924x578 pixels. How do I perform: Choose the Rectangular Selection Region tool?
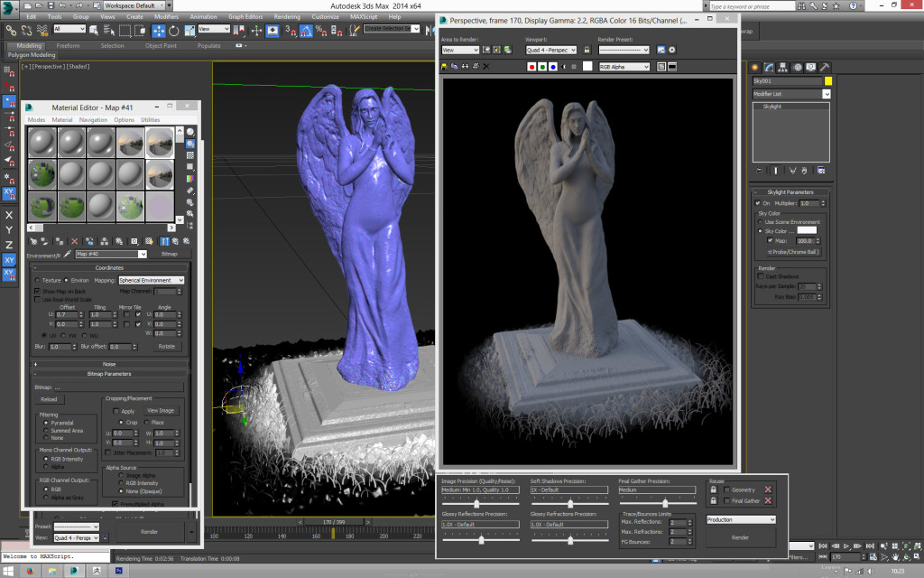125,30
